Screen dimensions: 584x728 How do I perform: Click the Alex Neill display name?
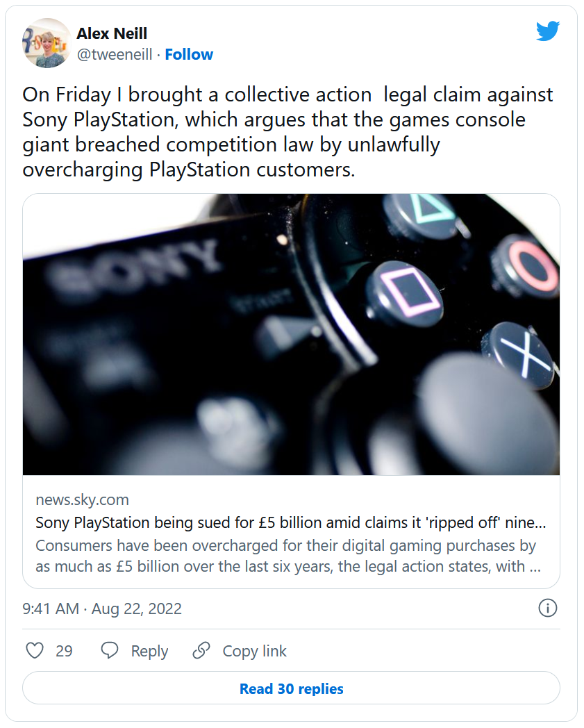112,33
